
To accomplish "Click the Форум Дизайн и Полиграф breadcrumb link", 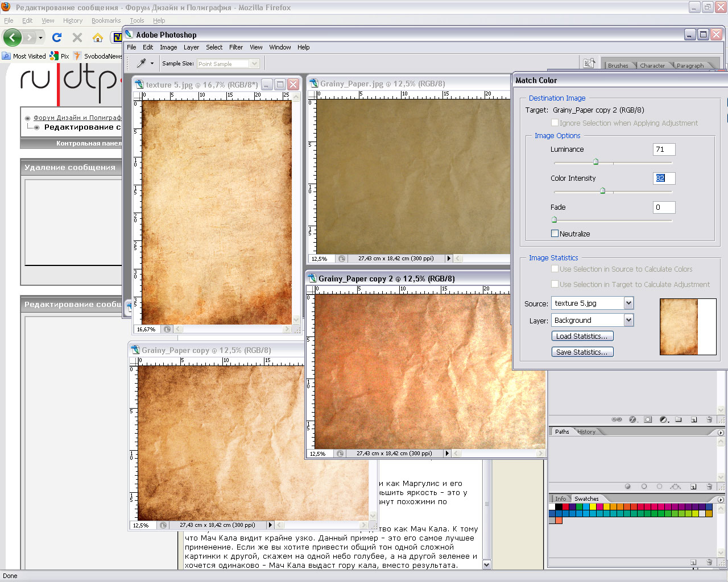I will pyautogui.click(x=77, y=118).
